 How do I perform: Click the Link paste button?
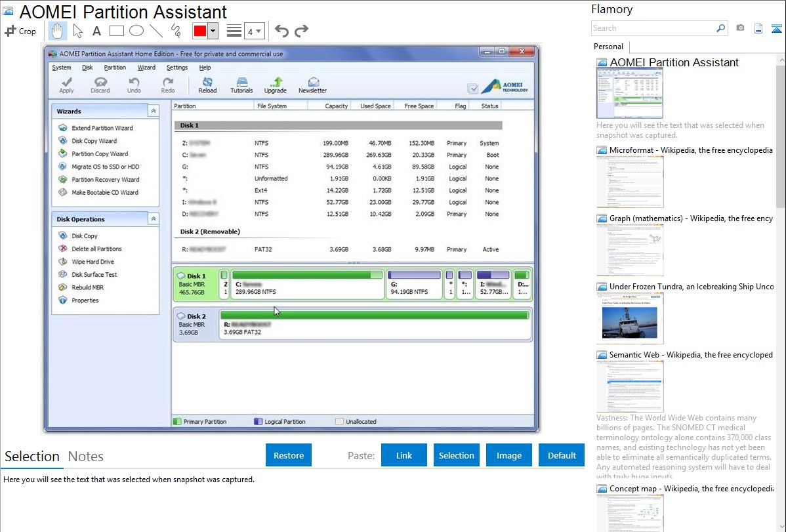point(404,455)
